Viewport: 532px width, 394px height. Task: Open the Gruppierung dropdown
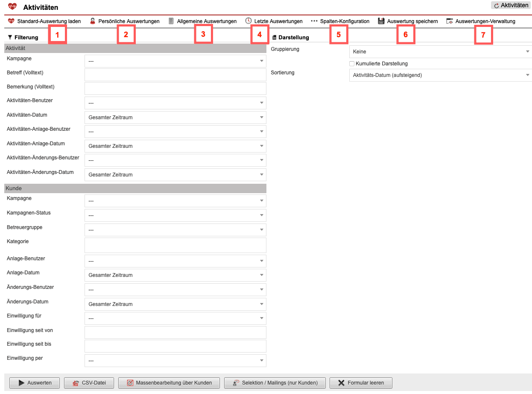pyautogui.click(x=440, y=52)
